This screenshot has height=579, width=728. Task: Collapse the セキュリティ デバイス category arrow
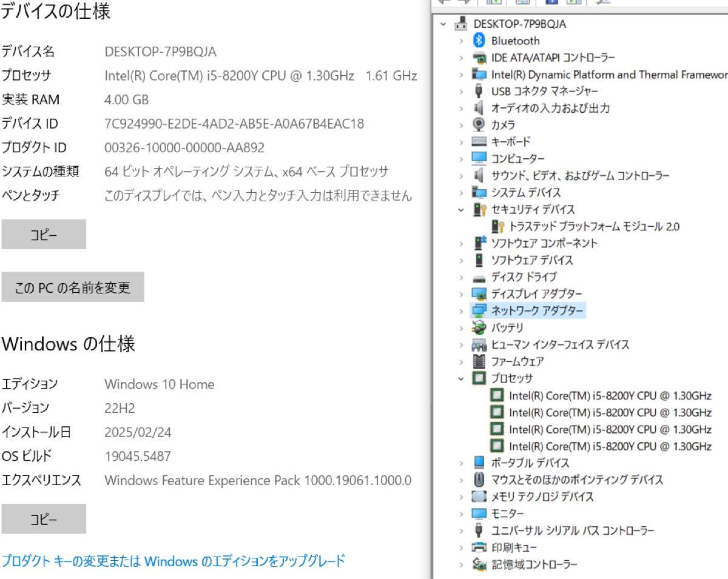click(462, 210)
